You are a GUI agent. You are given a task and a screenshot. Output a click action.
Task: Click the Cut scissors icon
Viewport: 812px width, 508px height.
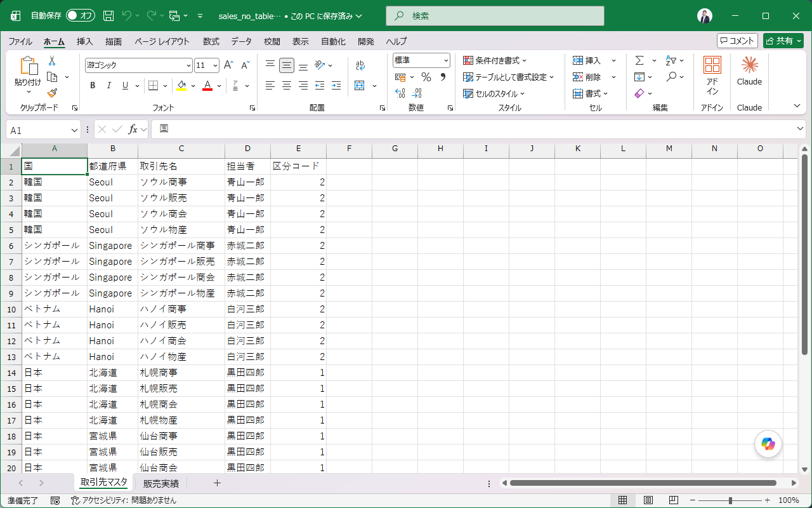[x=52, y=61]
